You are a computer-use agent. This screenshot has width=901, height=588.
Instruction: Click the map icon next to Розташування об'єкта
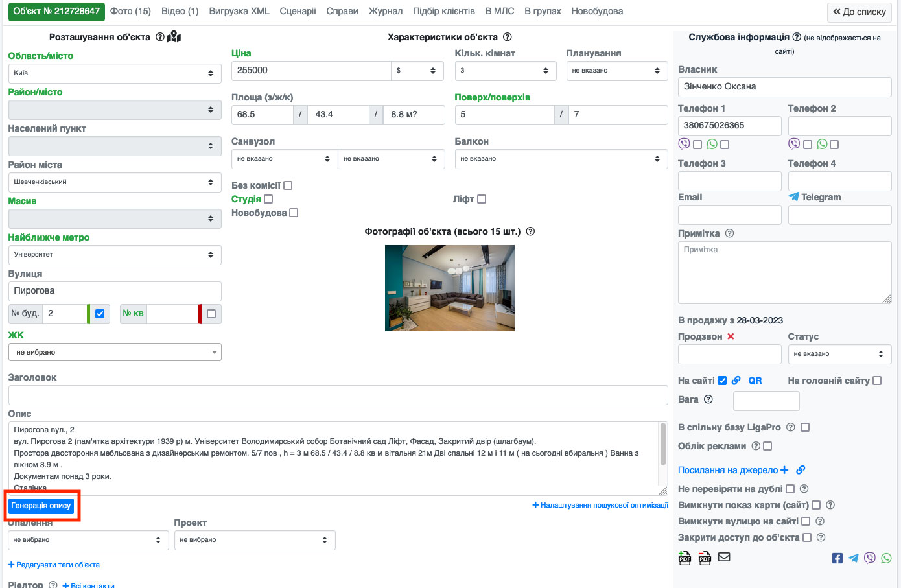pyautogui.click(x=174, y=37)
